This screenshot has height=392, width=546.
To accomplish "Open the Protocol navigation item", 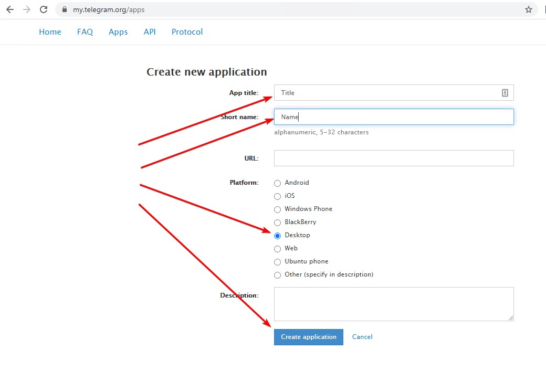I will [187, 31].
